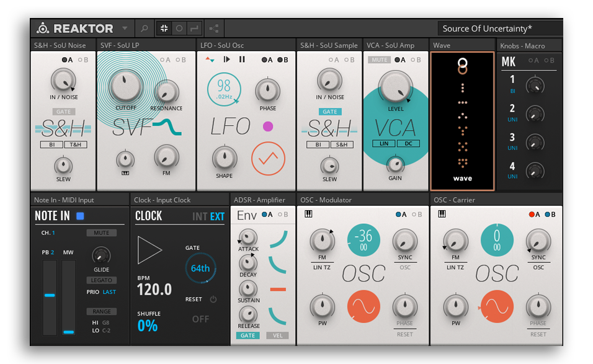Toggle modulation A on LFO block
This screenshot has height=364, width=593.
267,60
